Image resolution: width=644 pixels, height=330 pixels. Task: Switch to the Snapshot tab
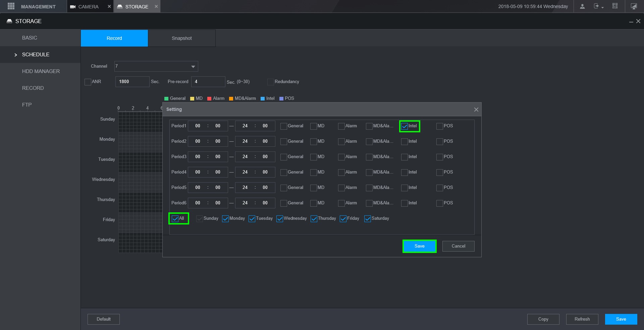[x=181, y=38]
